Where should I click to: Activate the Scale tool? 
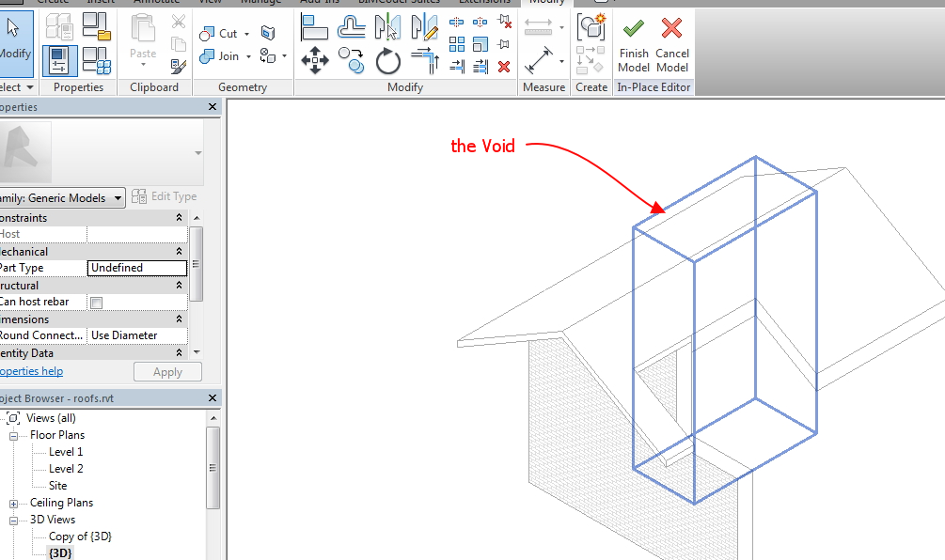pos(480,44)
